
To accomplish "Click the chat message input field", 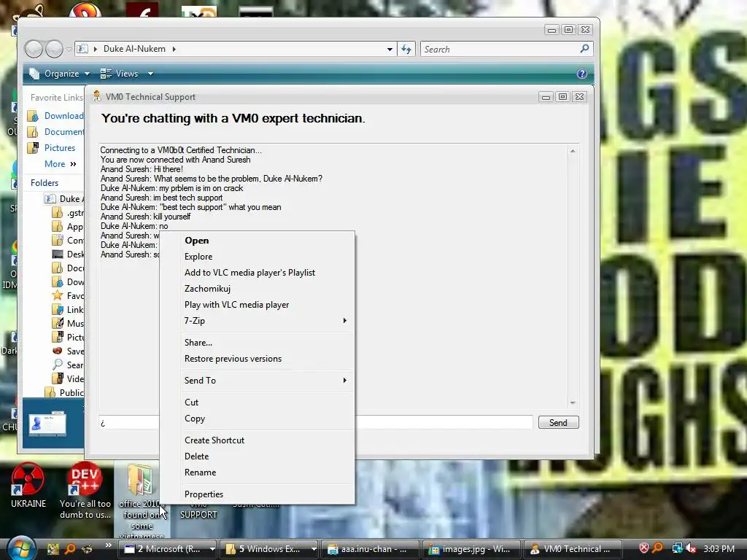I will point(316,422).
